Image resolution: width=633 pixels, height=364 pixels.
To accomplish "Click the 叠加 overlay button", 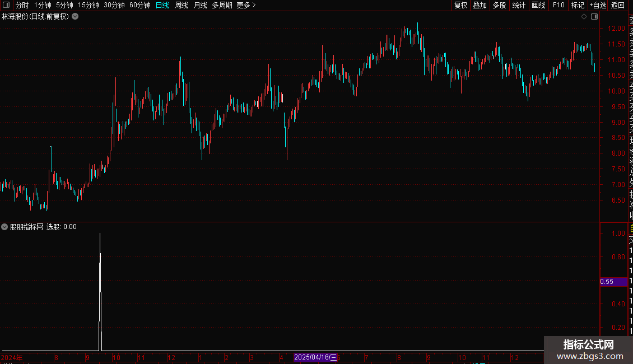I will tap(480, 5).
